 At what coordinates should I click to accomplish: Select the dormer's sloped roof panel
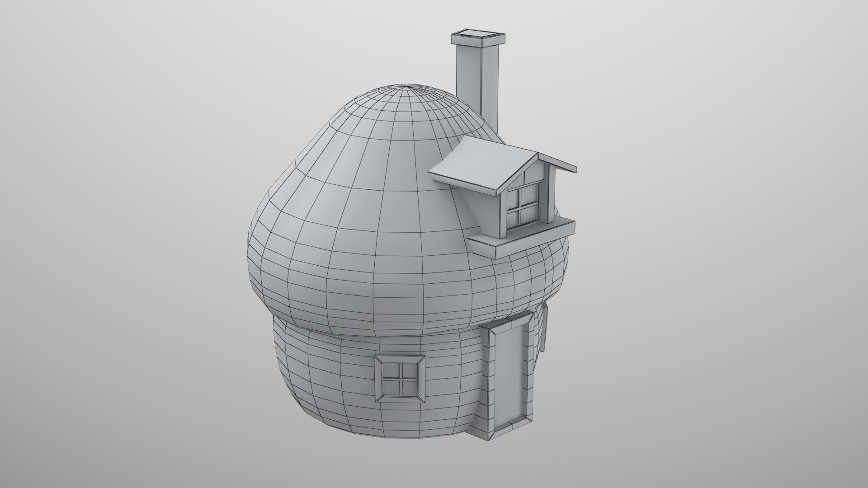tap(483, 166)
